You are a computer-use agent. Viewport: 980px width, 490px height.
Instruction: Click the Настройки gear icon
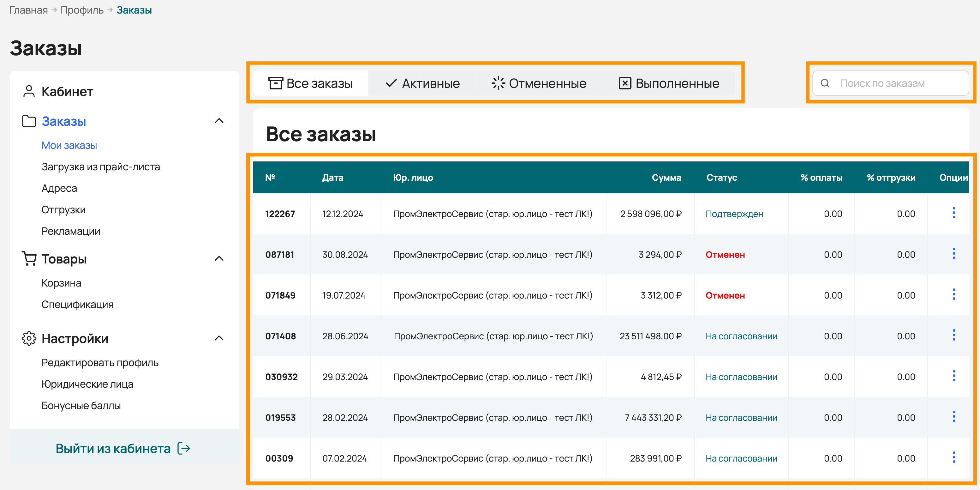29,338
